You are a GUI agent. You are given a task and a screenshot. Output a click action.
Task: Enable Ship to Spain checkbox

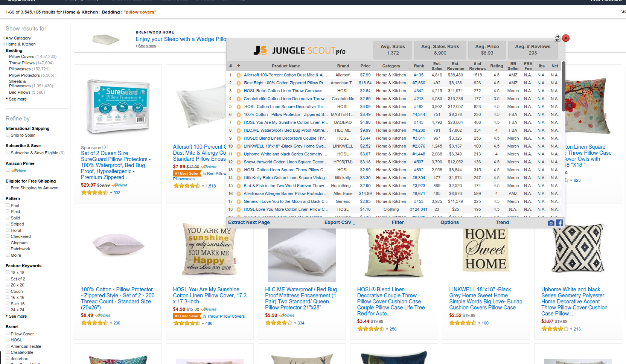[x=8, y=135]
